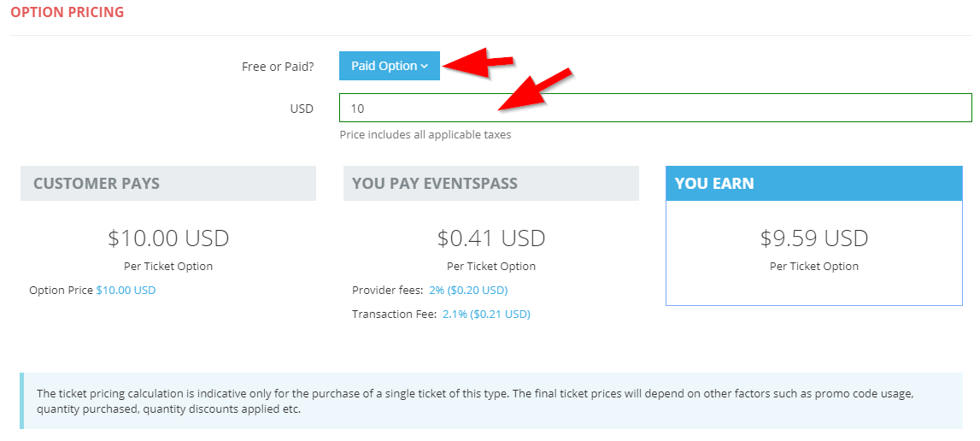The height and width of the screenshot is (441, 980).
Task: Click the $9.59 USD earnings amount
Action: (813, 238)
